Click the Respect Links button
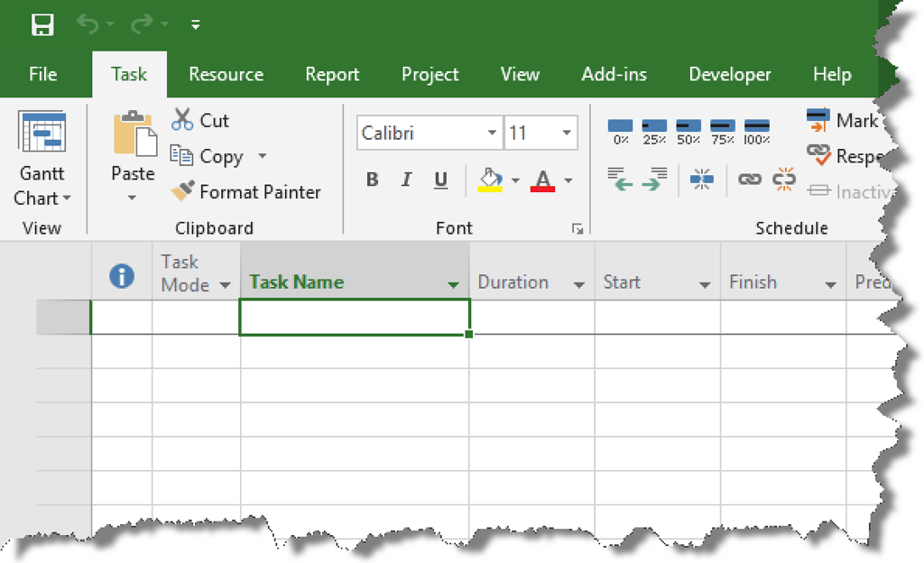Viewport: 924px width, 563px height. point(848,155)
